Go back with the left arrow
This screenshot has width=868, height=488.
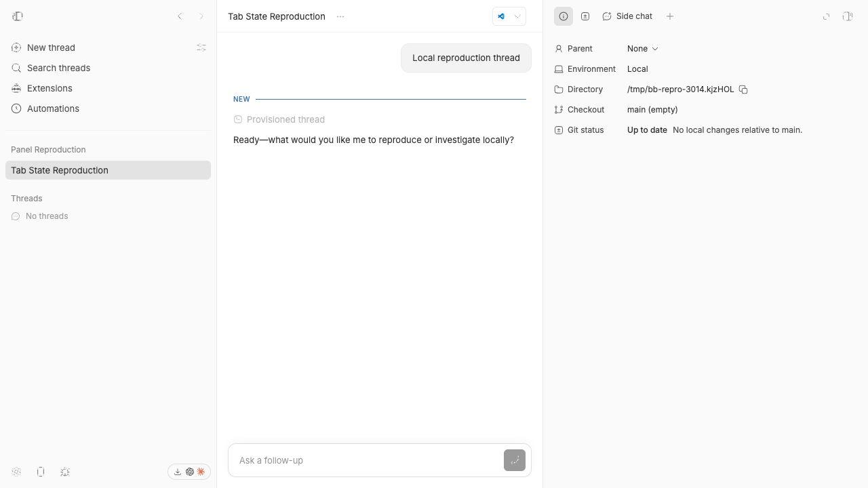[180, 16]
